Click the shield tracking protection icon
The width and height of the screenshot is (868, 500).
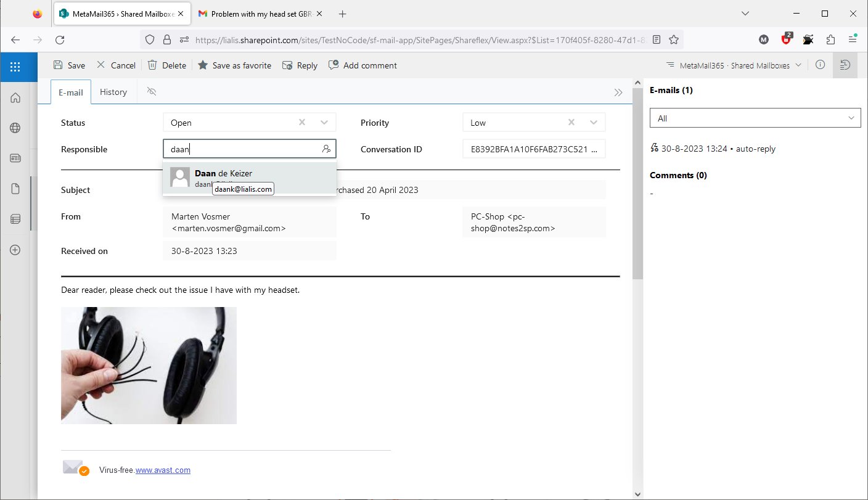[x=149, y=39]
